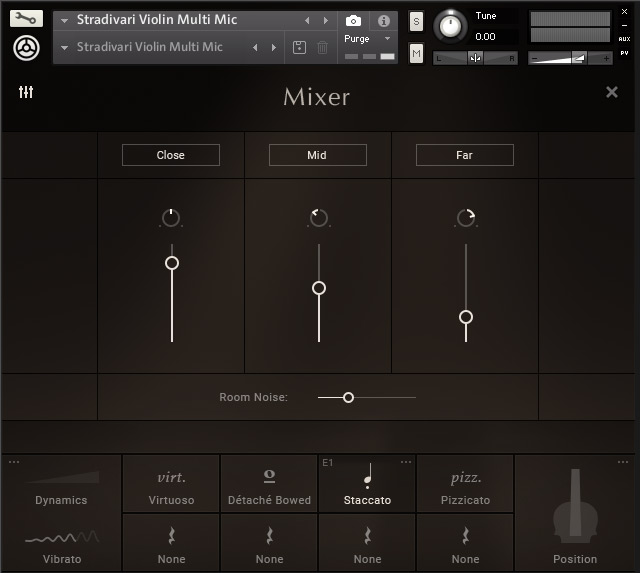Click the Far mic pan knob
640x573 pixels.
(x=466, y=218)
